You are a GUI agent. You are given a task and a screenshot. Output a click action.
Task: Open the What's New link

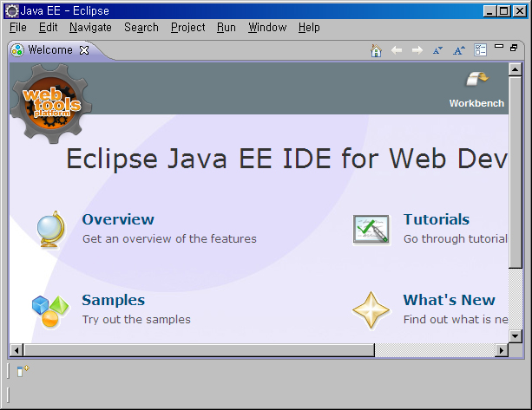[x=450, y=300]
